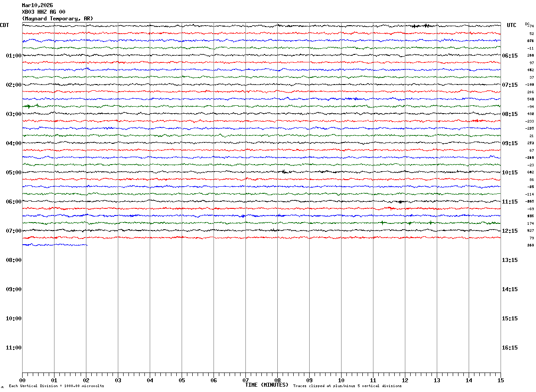Click the 07:00 CDT hour label
The image size is (536, 392).
[14, 231]
